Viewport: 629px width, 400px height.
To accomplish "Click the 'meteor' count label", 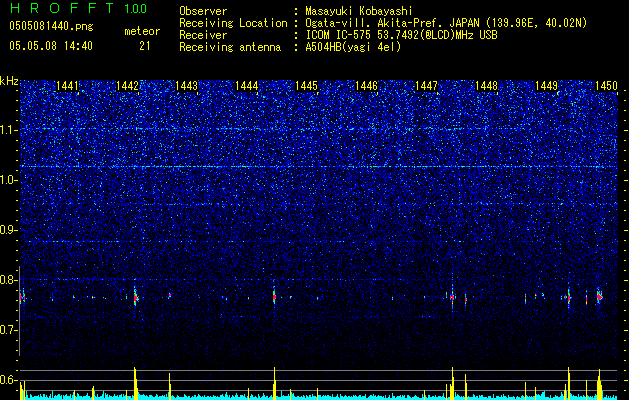I will click(x=142, y=31).
